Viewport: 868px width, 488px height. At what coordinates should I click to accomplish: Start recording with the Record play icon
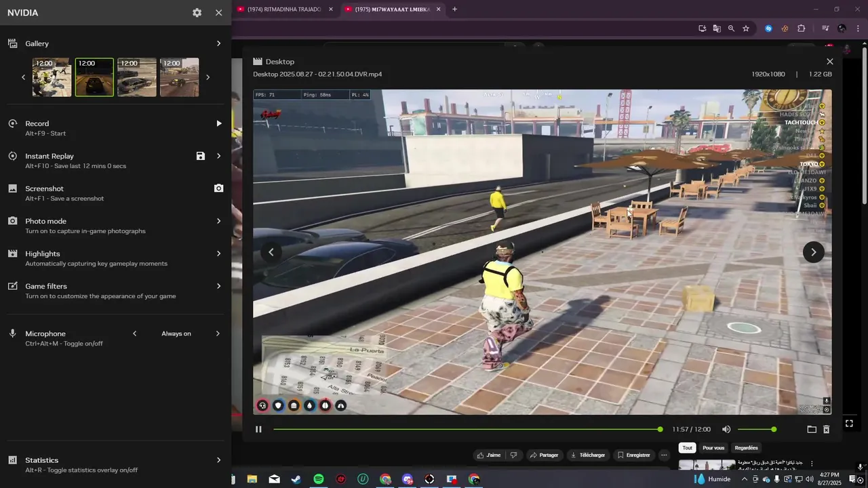[x=218, y=123]
